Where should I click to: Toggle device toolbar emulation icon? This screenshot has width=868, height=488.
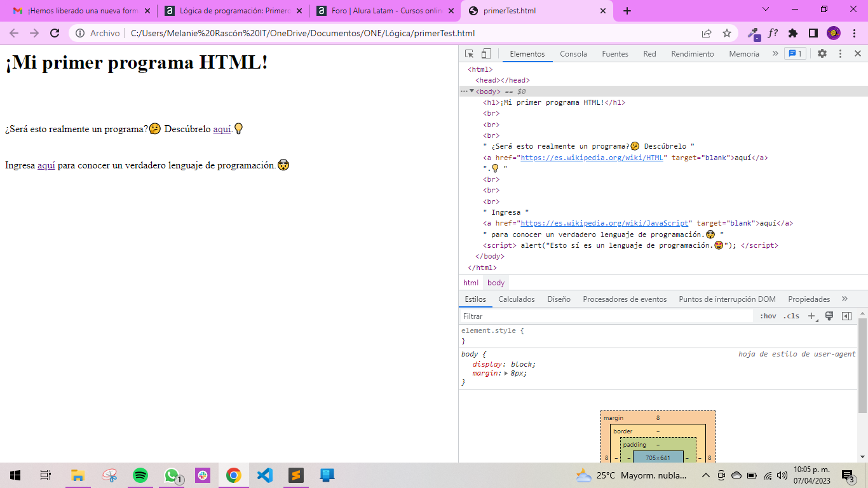(485, 54)
